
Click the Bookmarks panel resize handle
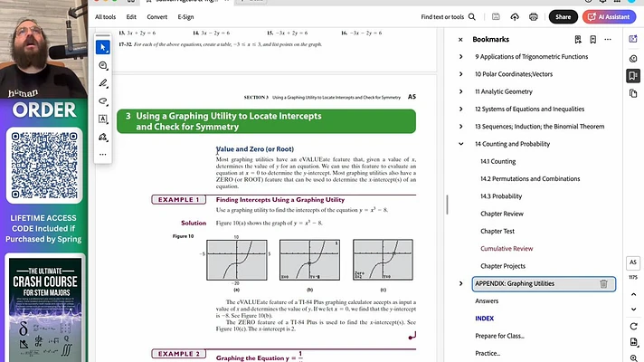tap(447, 205)
